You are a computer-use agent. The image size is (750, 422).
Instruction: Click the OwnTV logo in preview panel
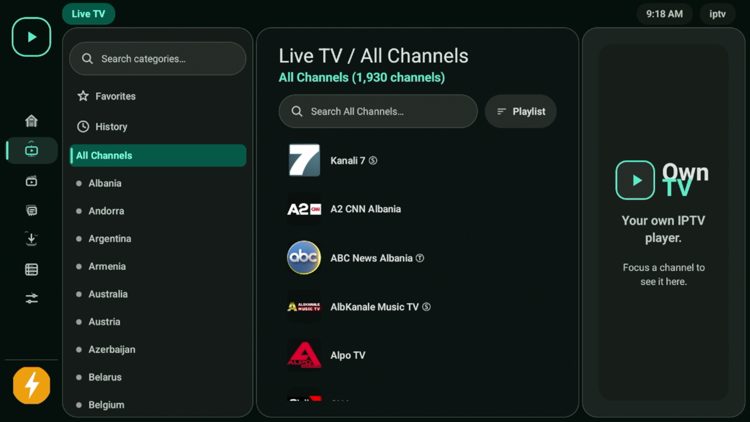662,180
